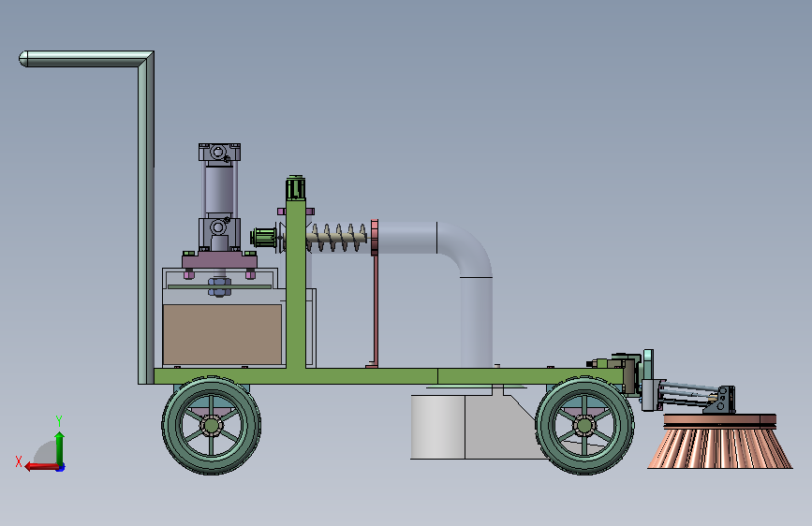Screen dimensions: 812x526
Task: Select the front spoked wheel near the brush
Action: coord(584,426)
